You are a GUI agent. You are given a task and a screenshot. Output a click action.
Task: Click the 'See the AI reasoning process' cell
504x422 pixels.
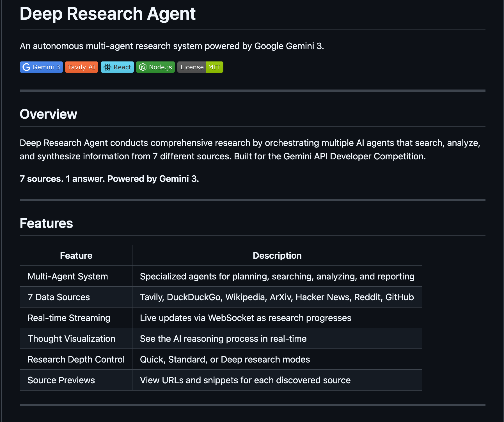point(277,339)
